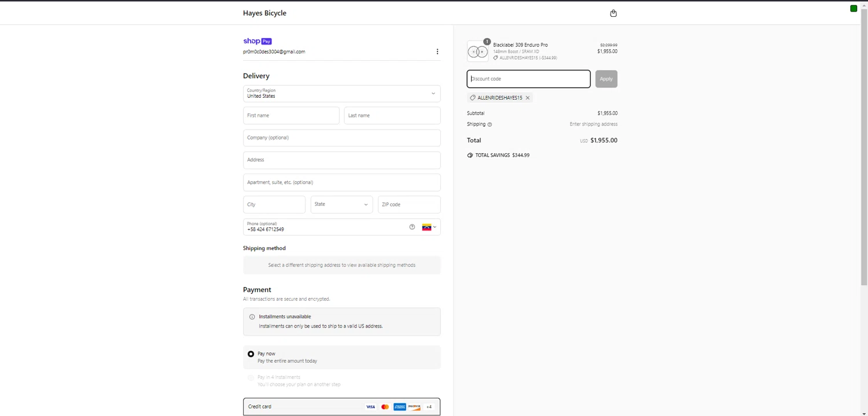Remove the ALLENRIDESHAYES15 discount code
The image size is (868, 416).
(x=528, y=98)
